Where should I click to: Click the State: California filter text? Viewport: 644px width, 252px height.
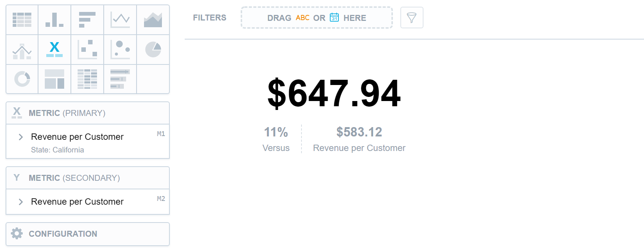[x=57, y=150]
